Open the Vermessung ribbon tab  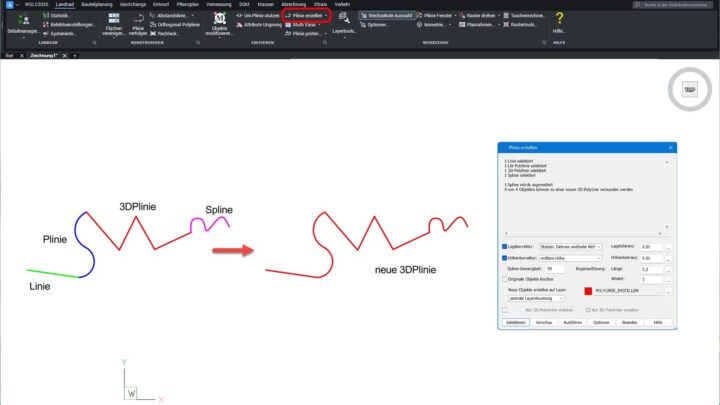tap(219, 4)
